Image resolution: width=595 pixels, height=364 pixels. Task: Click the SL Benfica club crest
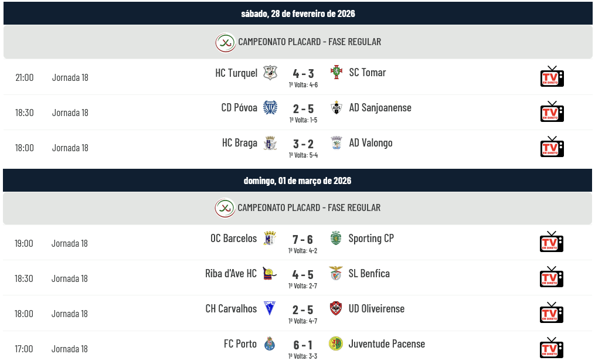coord(336,273)
